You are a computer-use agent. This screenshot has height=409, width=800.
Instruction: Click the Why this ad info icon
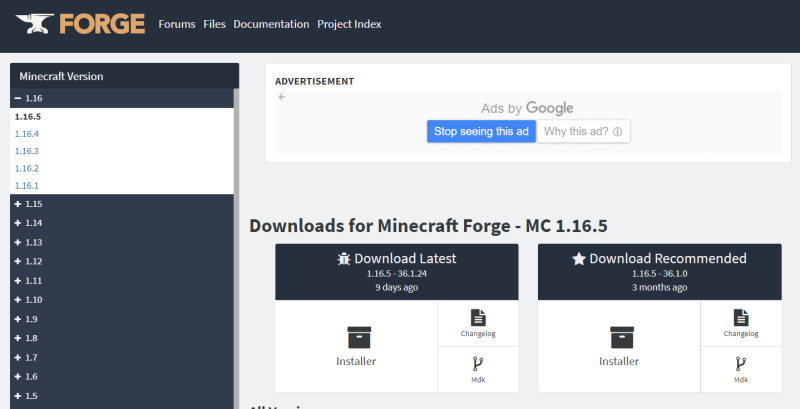coord(617,132)
